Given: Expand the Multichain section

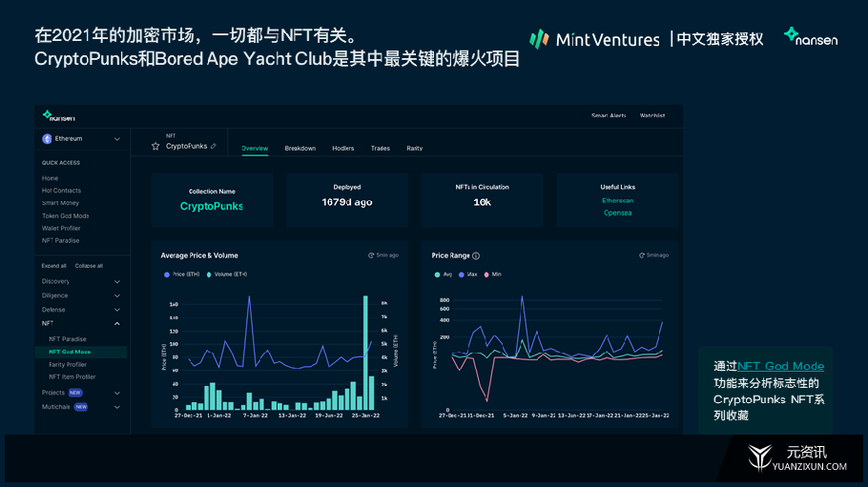Looking at the screenshot, I should tap(116, 407).
